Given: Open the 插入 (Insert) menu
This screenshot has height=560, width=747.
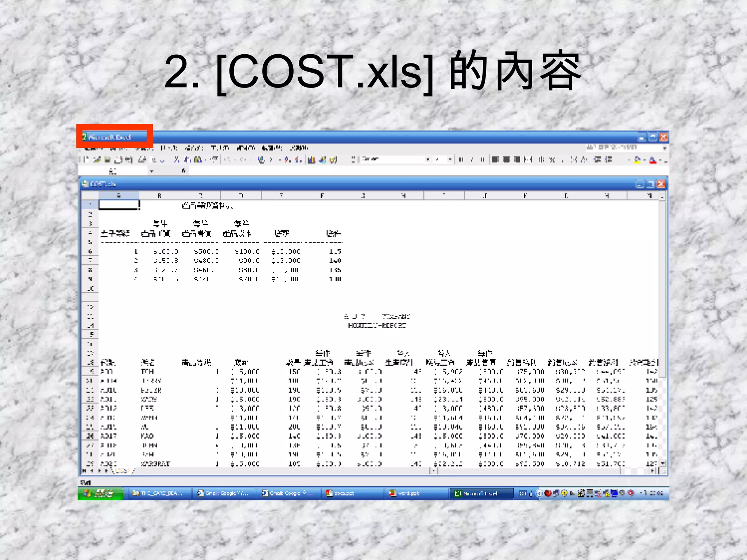Looking at the screenshot, I should click(x=170, y=148).
